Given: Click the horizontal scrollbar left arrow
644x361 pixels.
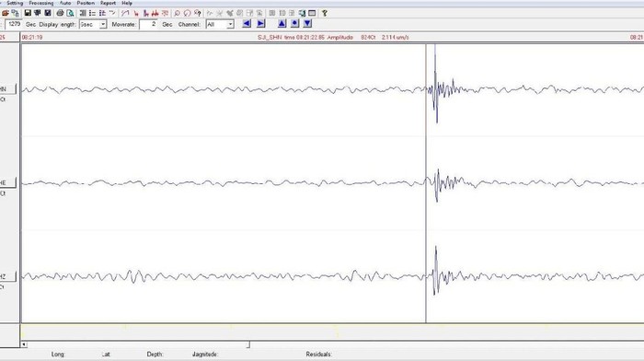Looking at the screenshot, I should pyautogui.click(x=24, y=344).
